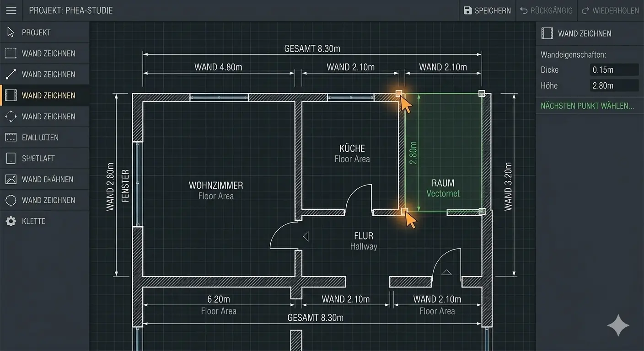Image resolution: width=644 pixels, height=351 pixels.
Task: Open KLETTE gear settings
Action: coord(44,221)
